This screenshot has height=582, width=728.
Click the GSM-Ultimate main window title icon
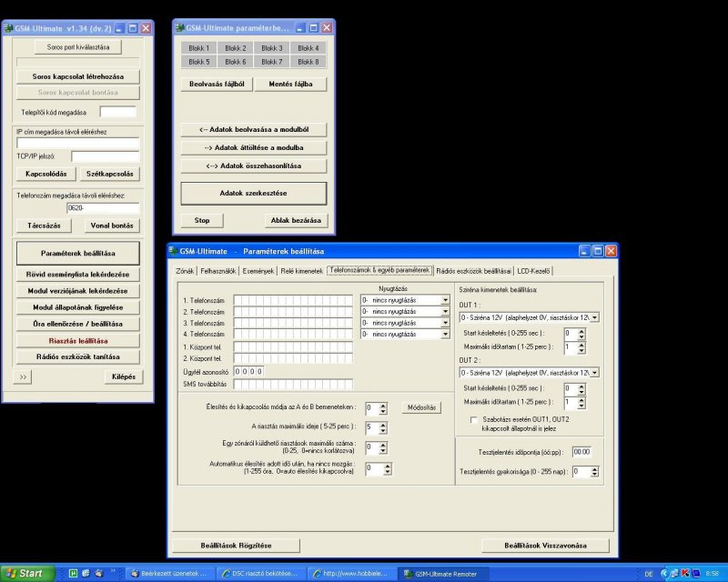click(x=8, y=28)
